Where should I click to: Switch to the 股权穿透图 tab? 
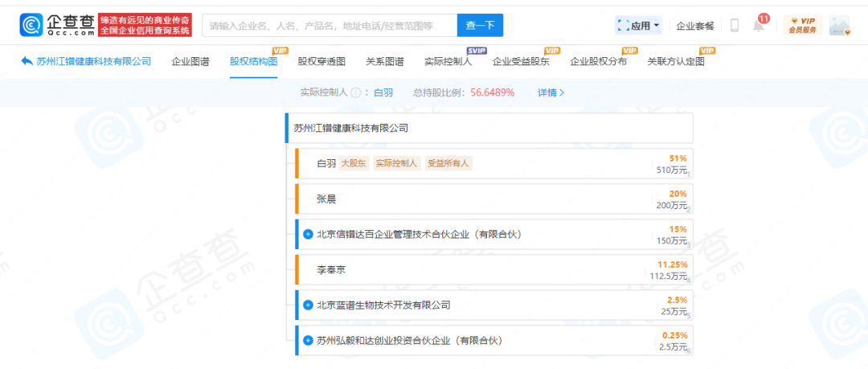[x=321, y=61]
